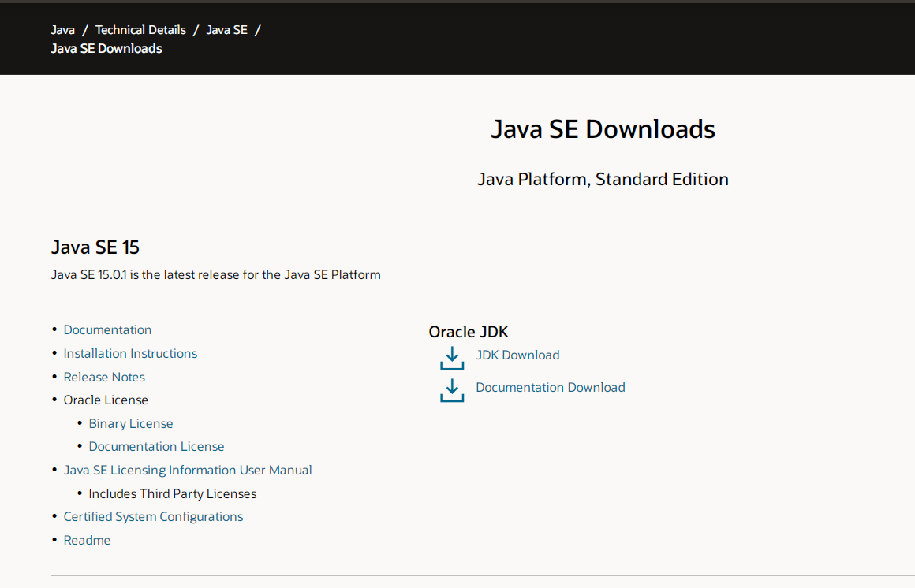Go to the Java breadcrumb link
The width and height of the screenshot is (915, 588).
click(63, 30)
